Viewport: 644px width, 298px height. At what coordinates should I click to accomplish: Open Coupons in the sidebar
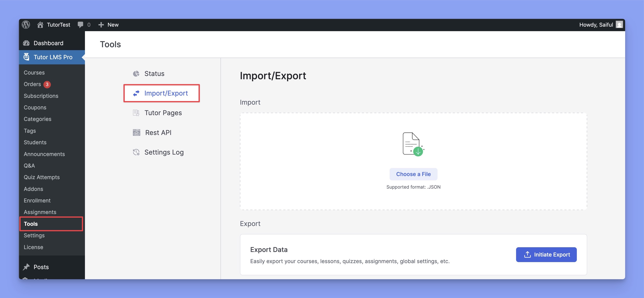coord(35,108)
